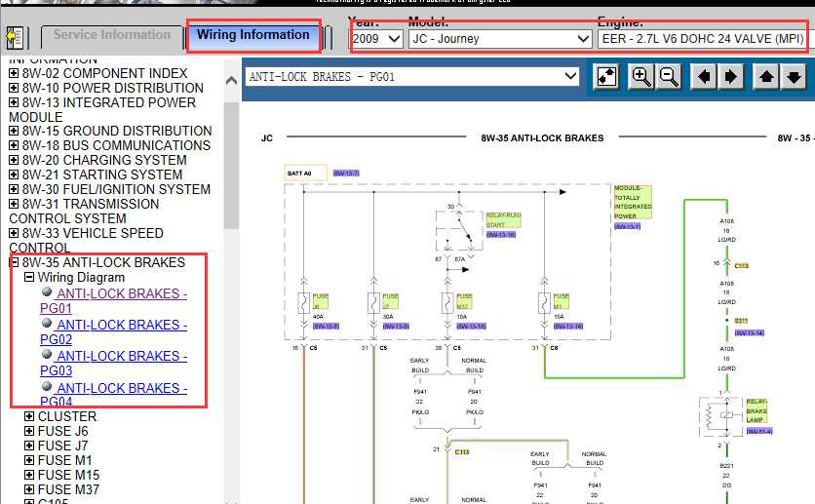Follow the 8W-13-14 link below S311
This screenshot has height=504, width=815.
(750, 333)
